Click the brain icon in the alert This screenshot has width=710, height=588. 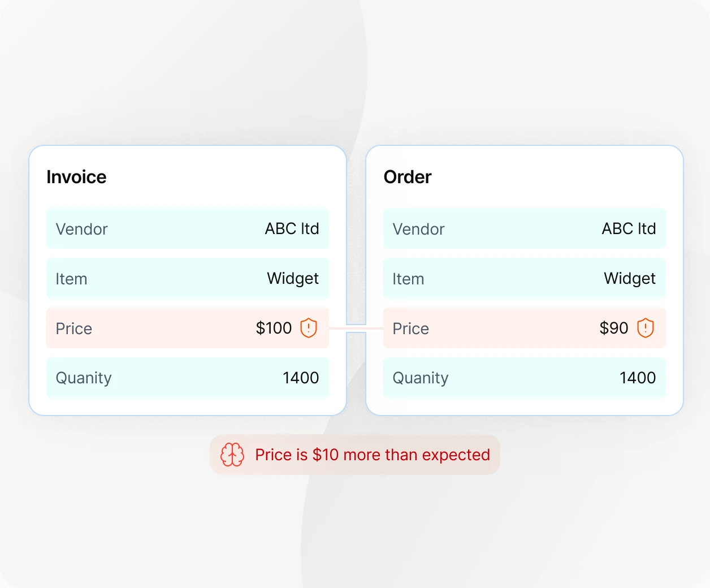(232, 455)
